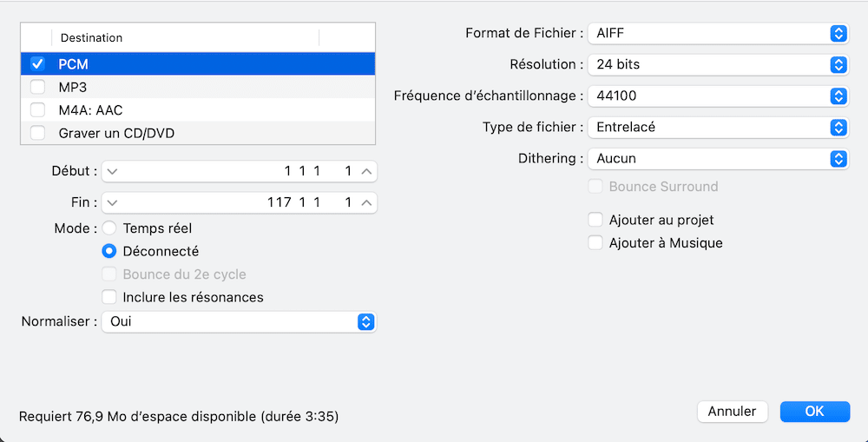The height and width of the screenshot is (442, 868).
Task: Decrease the Fin value with down chevron
Action: tap(112, 202)
